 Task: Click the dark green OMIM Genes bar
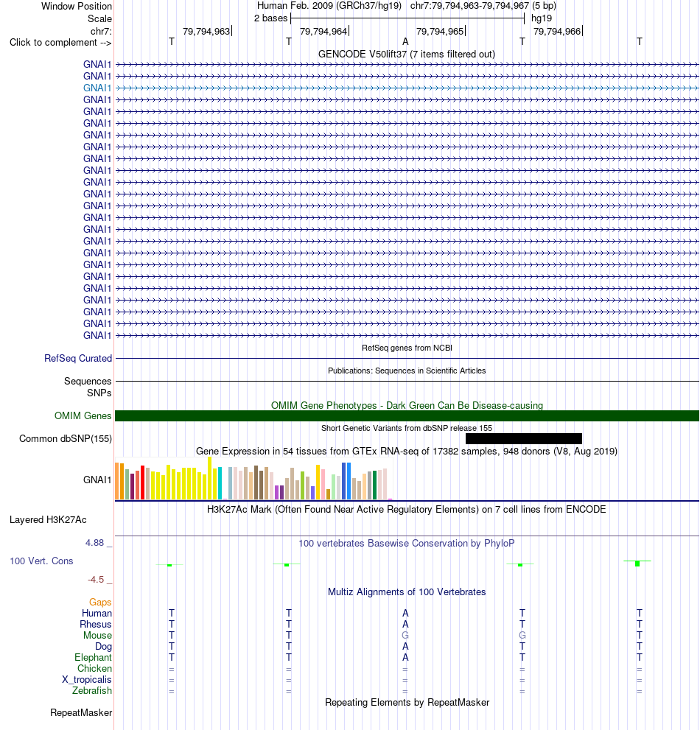[x=407, y=415]
